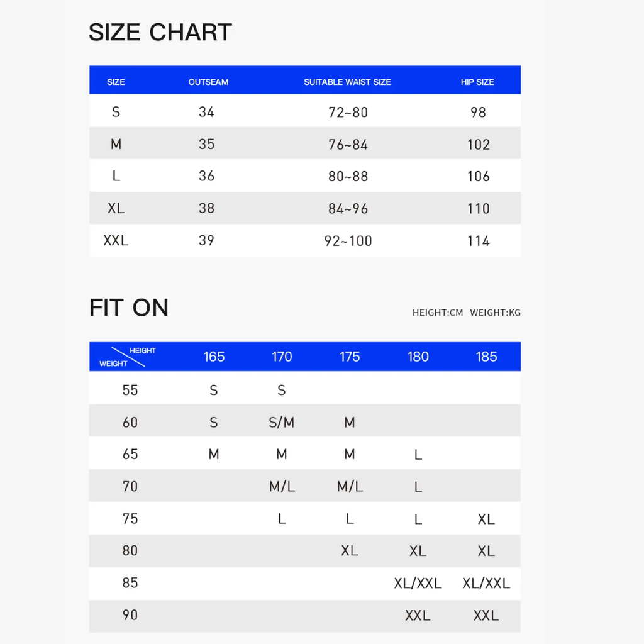
Task: Click the HIP SIZE column header
Action: [x=477, y=82]
